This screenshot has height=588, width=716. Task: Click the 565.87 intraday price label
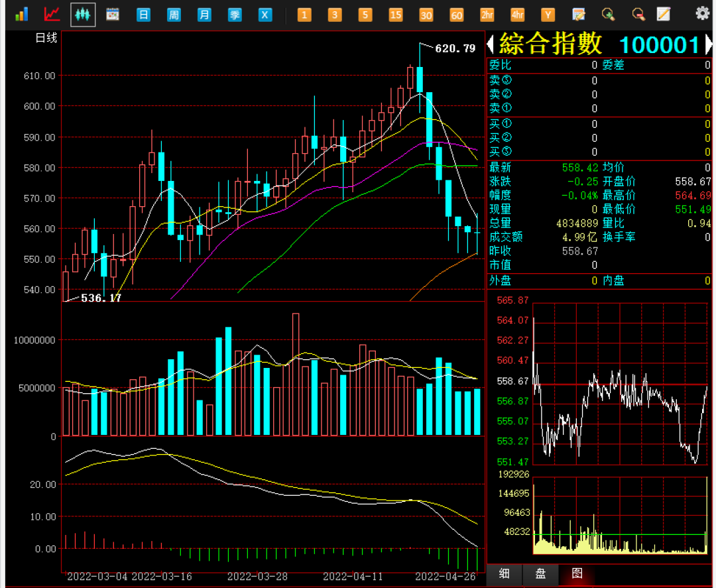(512, 300)
